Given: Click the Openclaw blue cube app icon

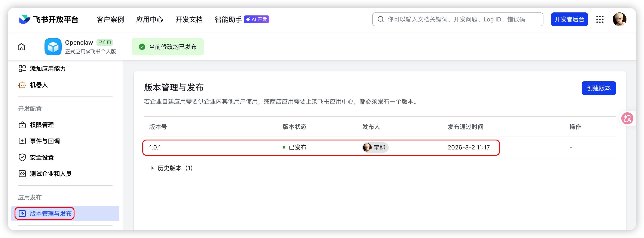Looking at the screenshot, I should (x=53, y=47).
